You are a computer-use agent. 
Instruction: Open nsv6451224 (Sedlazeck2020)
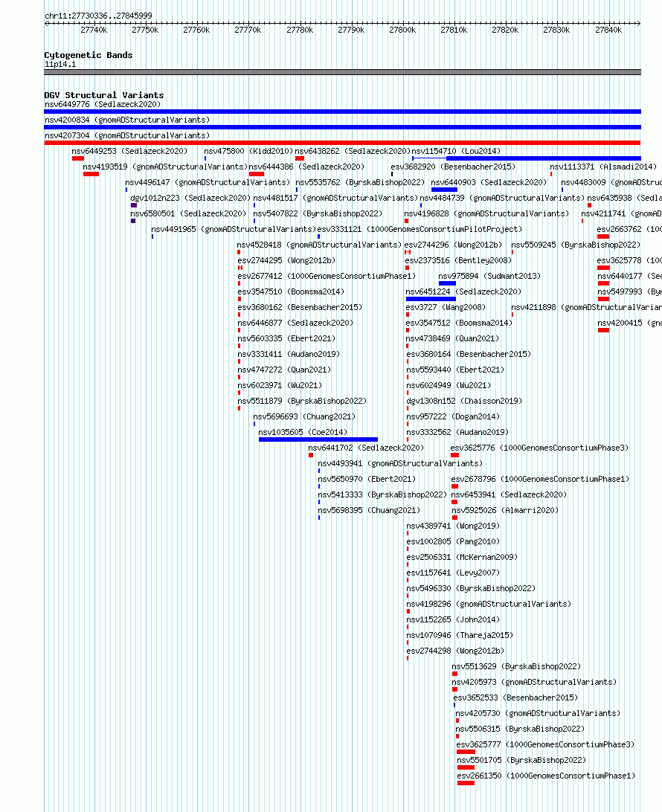pyautogui.click(x=463, y=291)
